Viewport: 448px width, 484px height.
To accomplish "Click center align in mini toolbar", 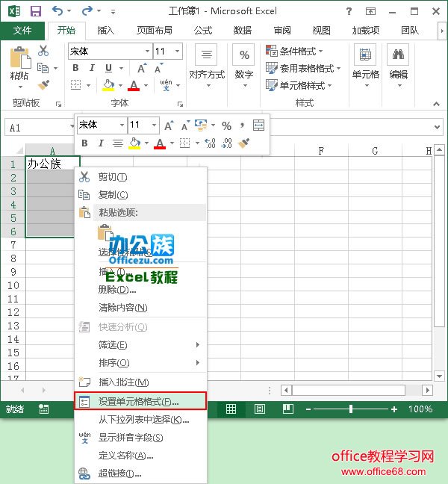I will point(117,143).
